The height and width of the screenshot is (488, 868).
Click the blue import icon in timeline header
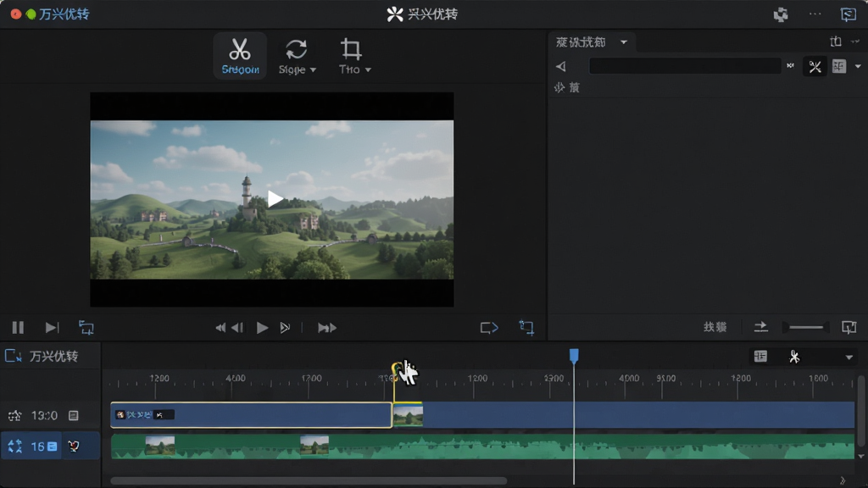pyautogui.click(x=13, y=355)
